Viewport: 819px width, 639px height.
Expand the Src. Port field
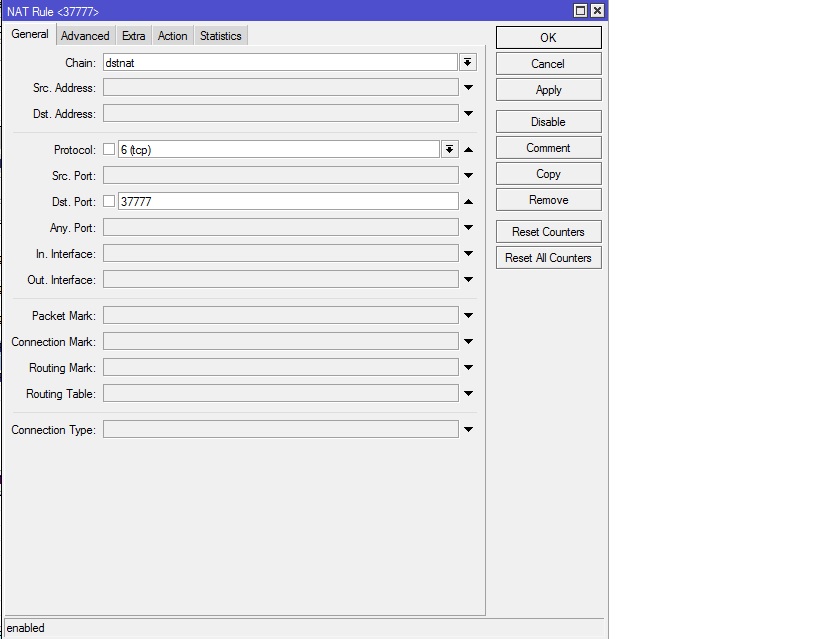[469, 176]
